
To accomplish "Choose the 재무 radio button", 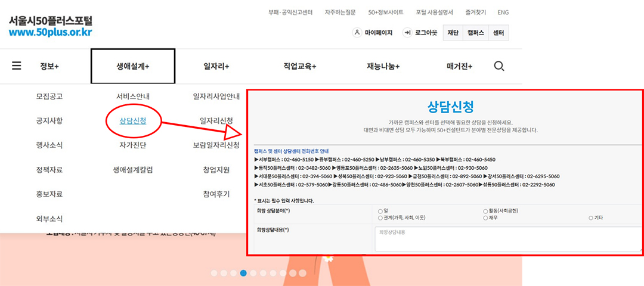I will tap(485, 218).
